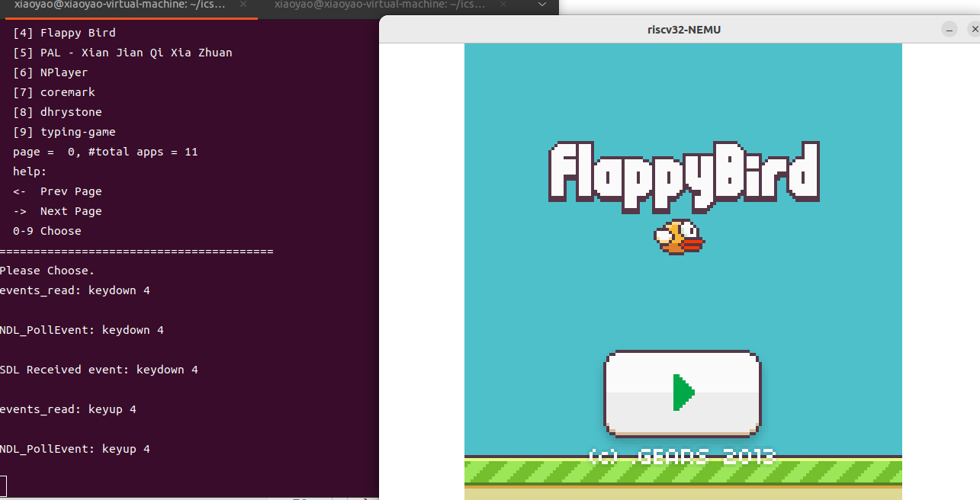
Task: Click the yellow bird sprite
Action: tap(679, 236)
